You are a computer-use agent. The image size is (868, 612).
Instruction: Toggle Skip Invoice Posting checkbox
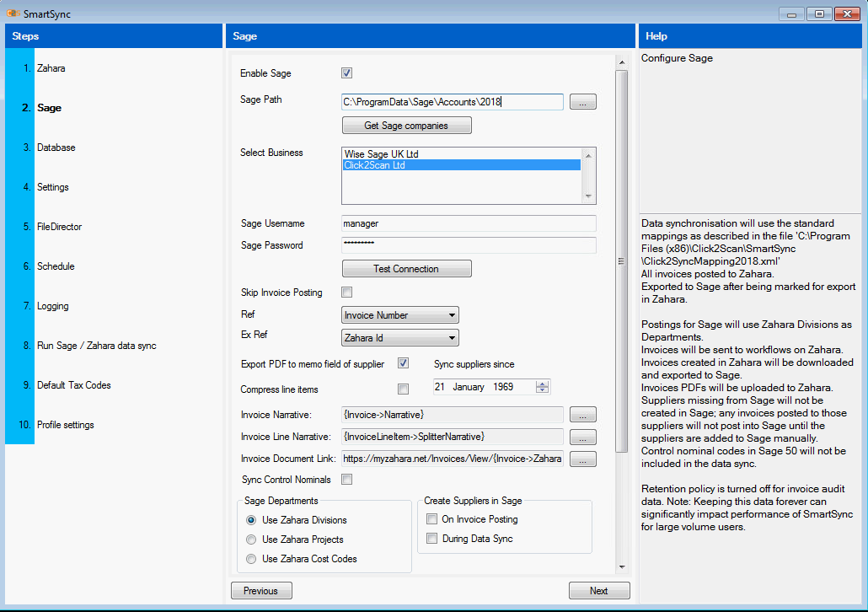347,293
